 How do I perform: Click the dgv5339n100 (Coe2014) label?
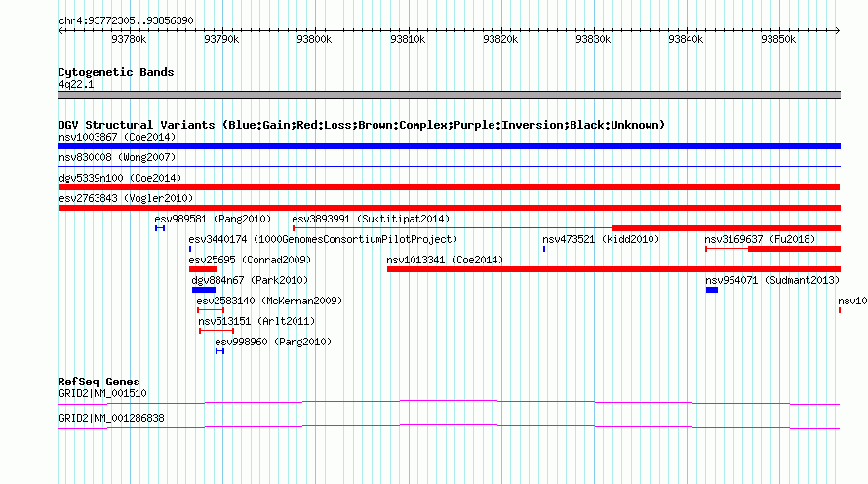[120, 178]
